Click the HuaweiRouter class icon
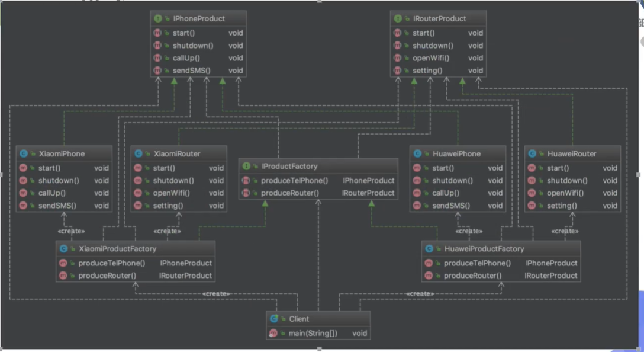Viewport: 644px width, 352px height. pyautogui.click(x=532, y=154)
